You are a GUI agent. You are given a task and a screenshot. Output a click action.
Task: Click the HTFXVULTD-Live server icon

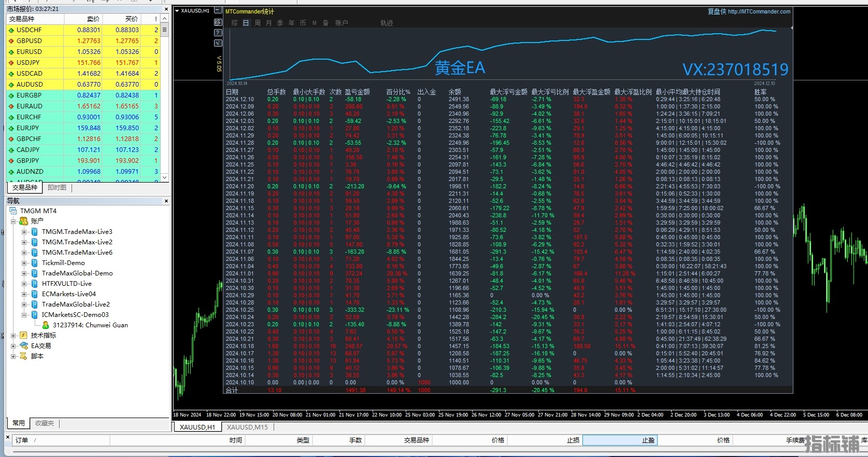35,284
